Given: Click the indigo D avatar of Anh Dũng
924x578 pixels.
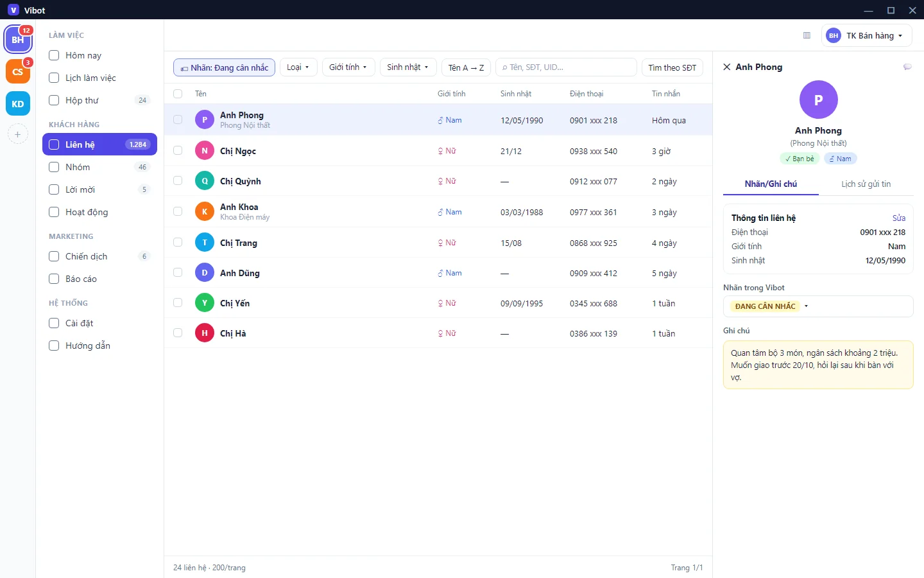Looking at the screenshot, I should pyautogui.click(x=205, y=273).
